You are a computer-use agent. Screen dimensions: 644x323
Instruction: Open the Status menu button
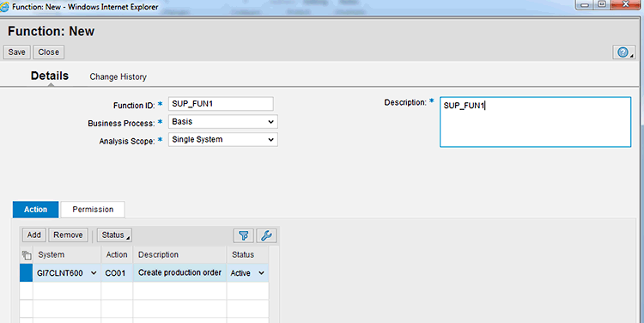pos(114,235)
